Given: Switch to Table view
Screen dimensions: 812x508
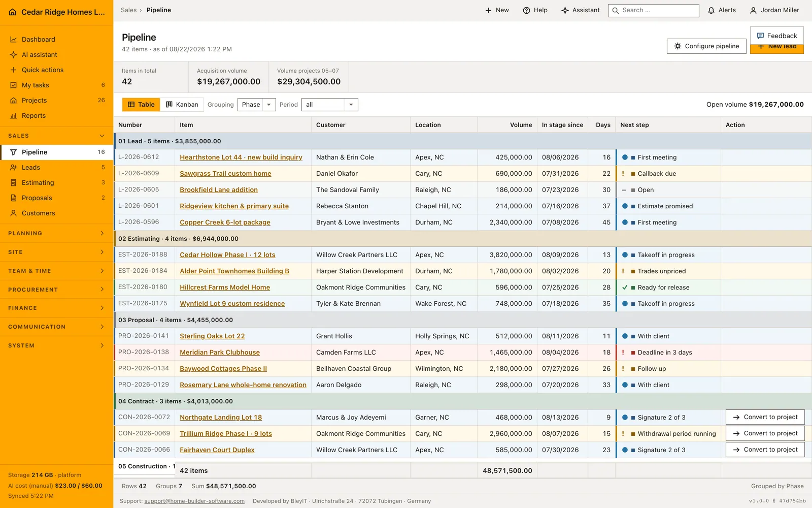Looking at the screenshot, I should pos(141,105).
